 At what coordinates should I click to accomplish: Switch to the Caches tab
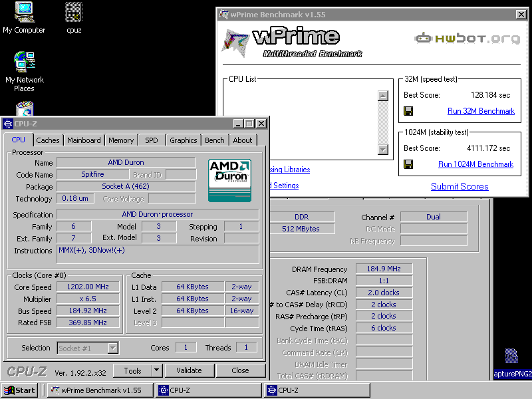[48, 140]
